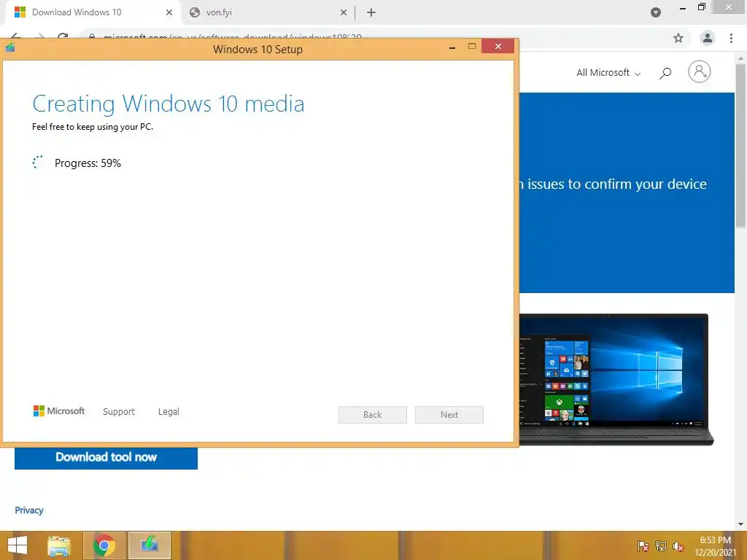The image size is (747, 560).
Task: Switch to the von.fyi tab
Action: (267, 12)
